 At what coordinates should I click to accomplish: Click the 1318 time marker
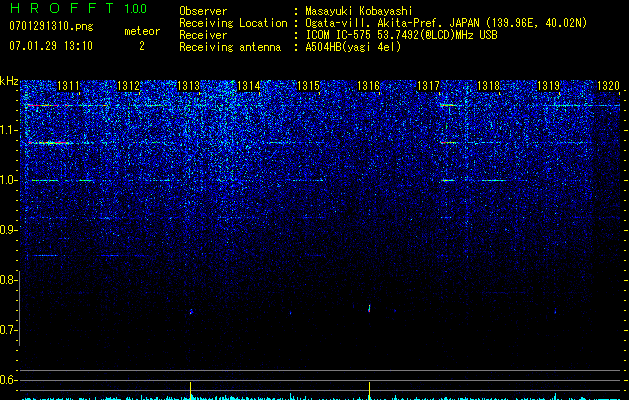click(489, 86)
